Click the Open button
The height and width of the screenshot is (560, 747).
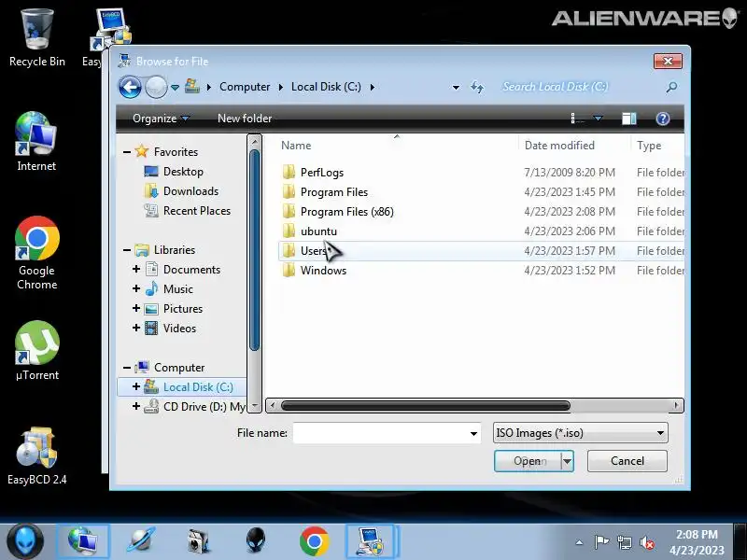click(529, 461)
